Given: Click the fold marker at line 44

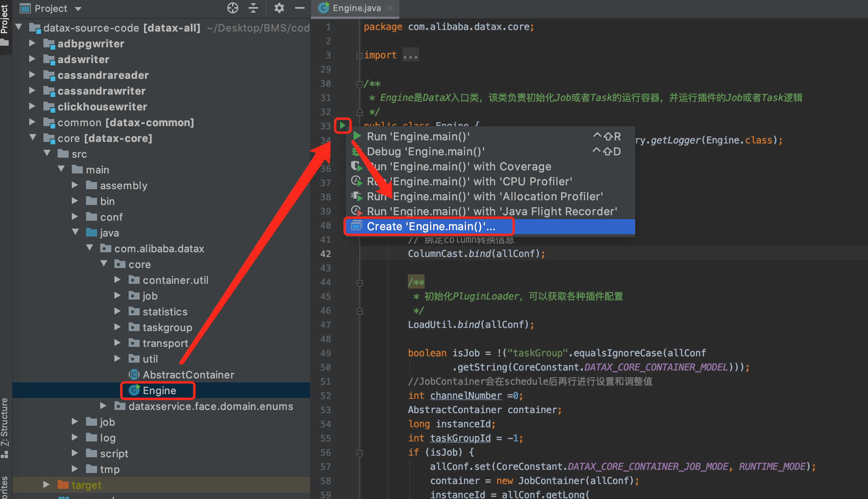Looking at the screenshot, I should [x=359, y=283].
